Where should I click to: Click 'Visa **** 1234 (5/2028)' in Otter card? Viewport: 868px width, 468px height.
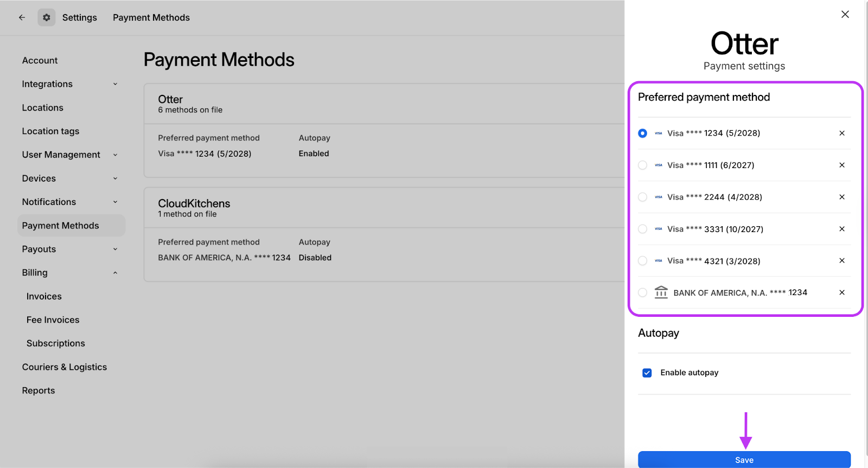[x=205, y=153]
